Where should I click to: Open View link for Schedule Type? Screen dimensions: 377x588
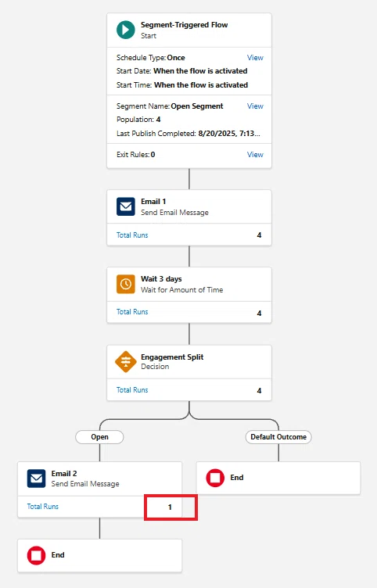coord(255,58)
